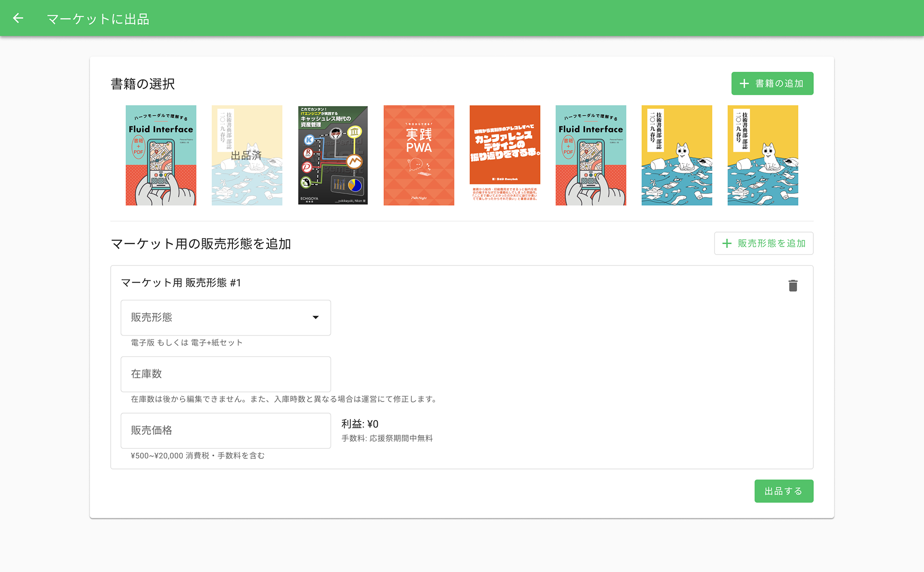Open the 販売形態 dropdown arrow
The width and height of the screenshot is (924, 572).
pyautogui.click(x=315, y=317)
